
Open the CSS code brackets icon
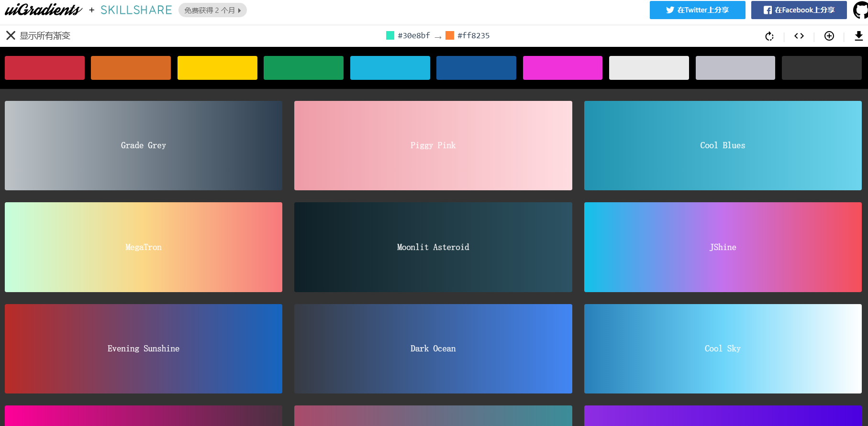coord(799,36)
